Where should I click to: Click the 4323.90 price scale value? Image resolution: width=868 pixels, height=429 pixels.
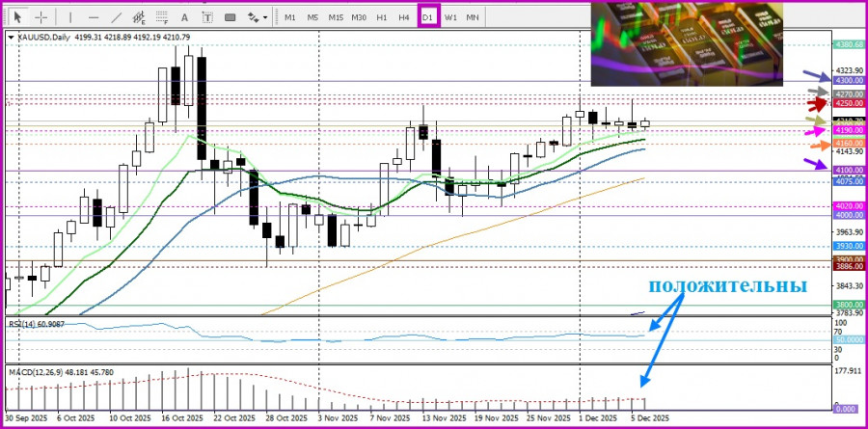(849, 70)
